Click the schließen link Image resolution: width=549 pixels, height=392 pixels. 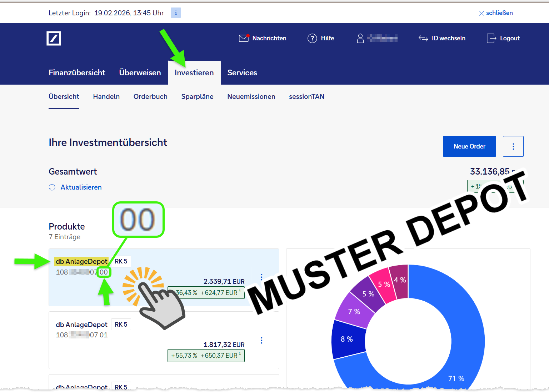496,13
